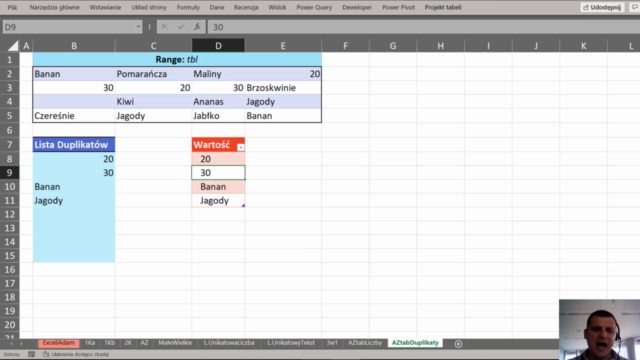640x360 pixels.
Task: Click the Enter checkmark in formula bar
Action: coord(181,27)
